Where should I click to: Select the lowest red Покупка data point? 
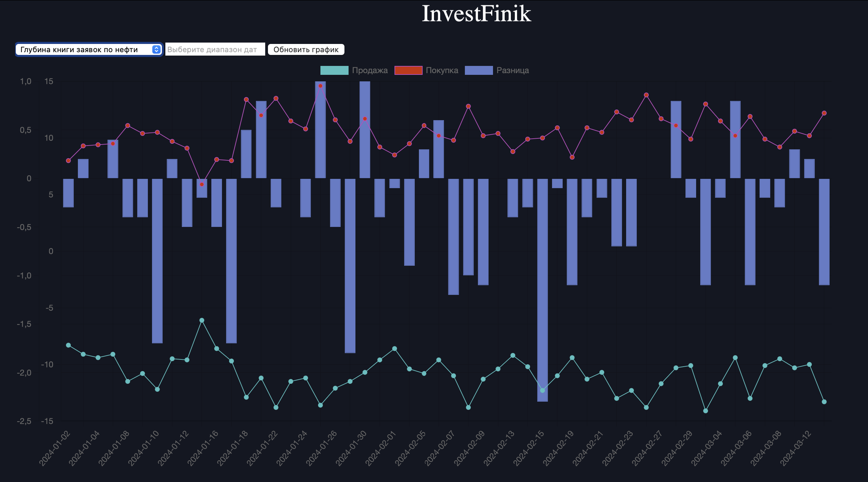[x=202, y=184]
